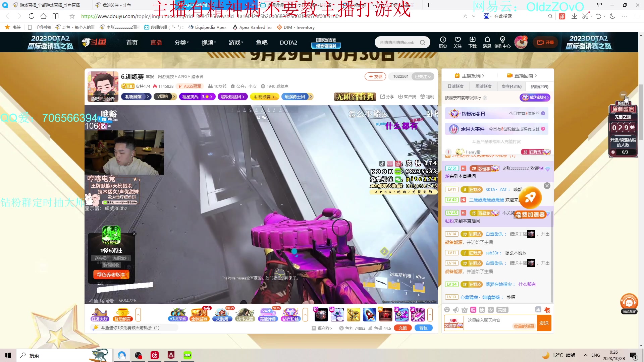Image resolution: width=644 pixels, height=362 pixels.
Task: Bookmark page with the star icon
Action: [x=72, y=16]
